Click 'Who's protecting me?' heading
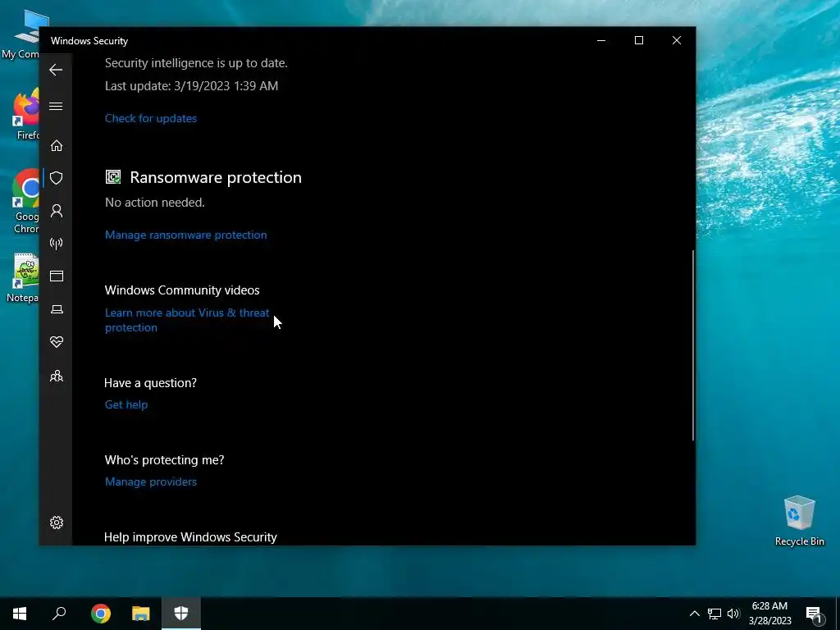 coord(164,460)
